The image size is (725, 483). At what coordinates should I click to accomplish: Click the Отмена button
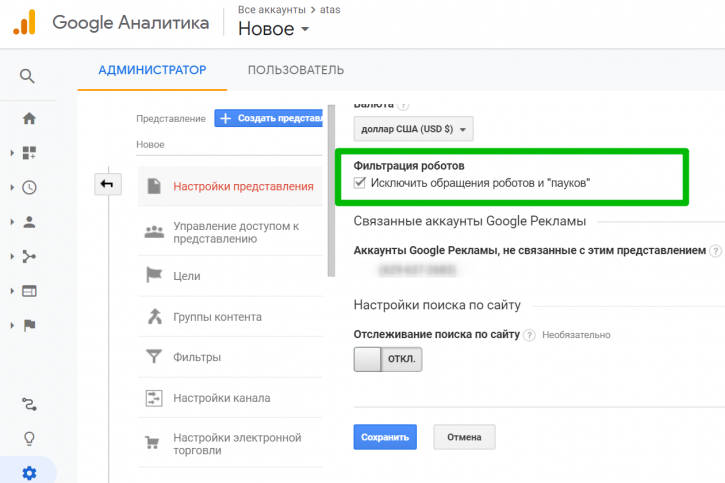point(464,437)
